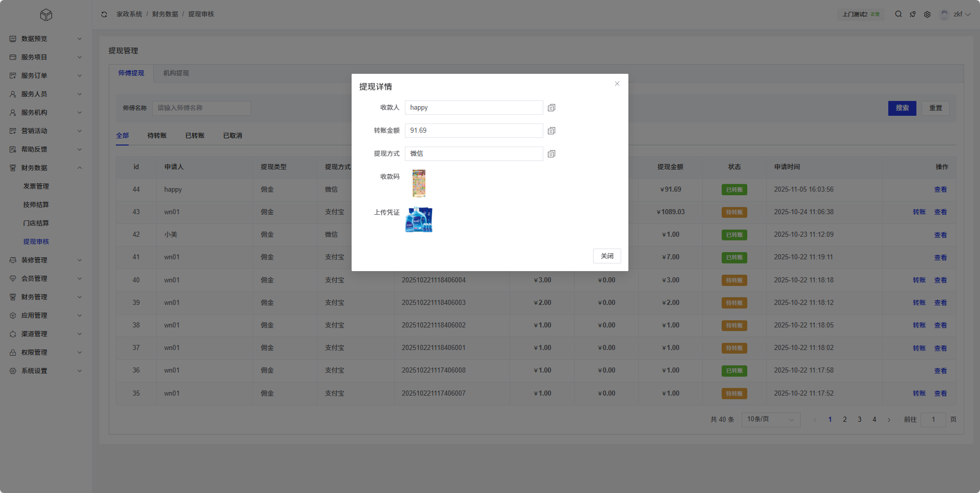Click the theme icon beside search
The height and width of the screenshot is (493, 980).
click(x=913, y=14)
